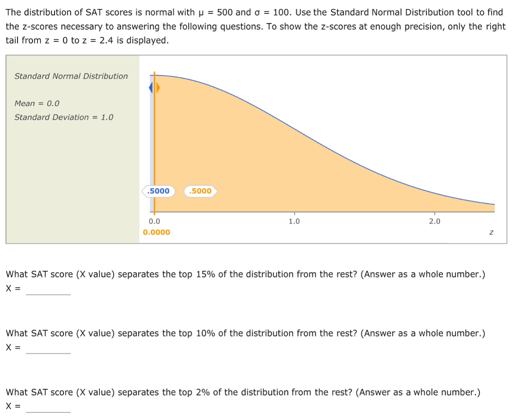512x420 pixels.
Task: Select the blue left-pointing slider arrow handle
Action: (151, 87)
